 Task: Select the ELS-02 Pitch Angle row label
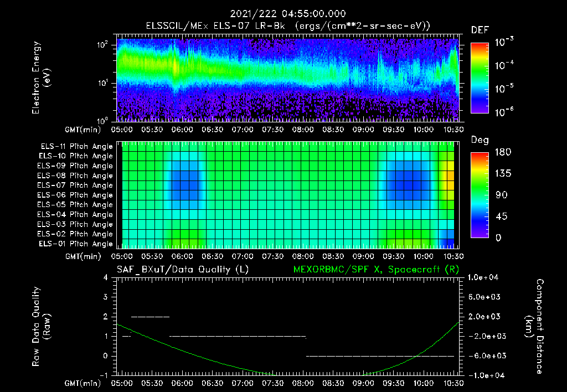(x=75, y=234)
